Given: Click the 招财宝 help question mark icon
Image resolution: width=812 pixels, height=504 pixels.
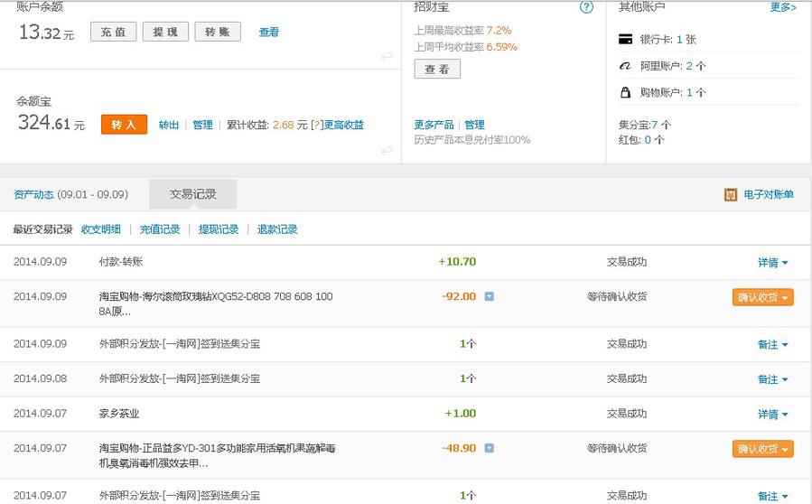Looking at the screenshot, I should coord(586,6).
